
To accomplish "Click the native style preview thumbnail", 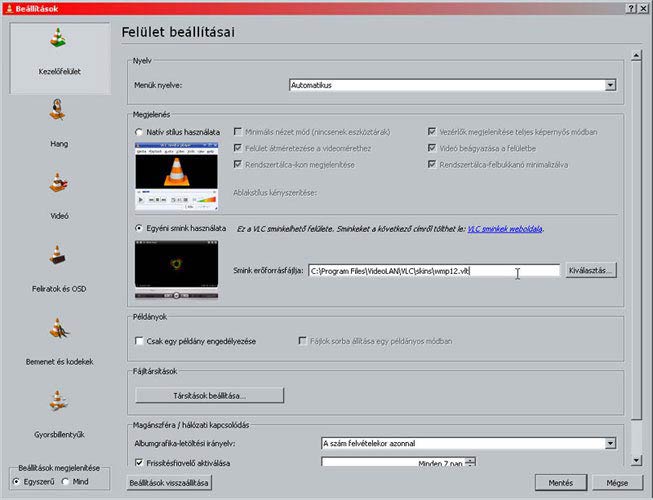I will pos(177,176).
